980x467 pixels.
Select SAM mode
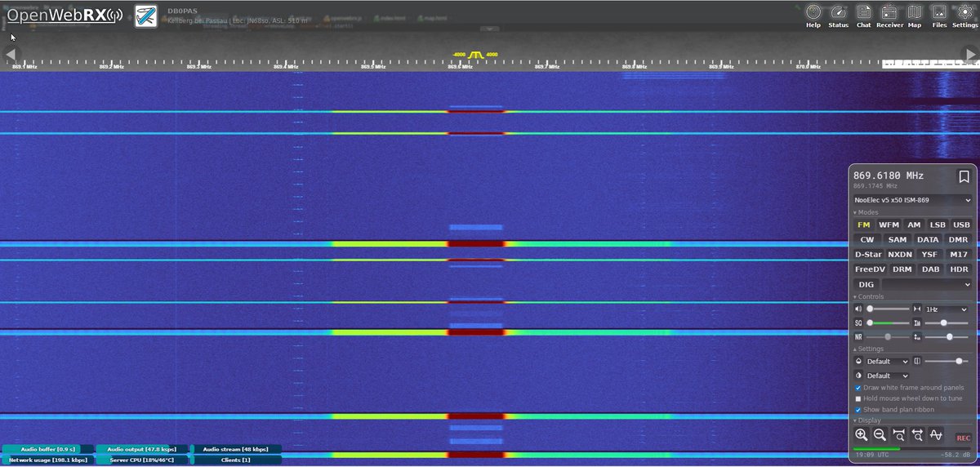897,239
